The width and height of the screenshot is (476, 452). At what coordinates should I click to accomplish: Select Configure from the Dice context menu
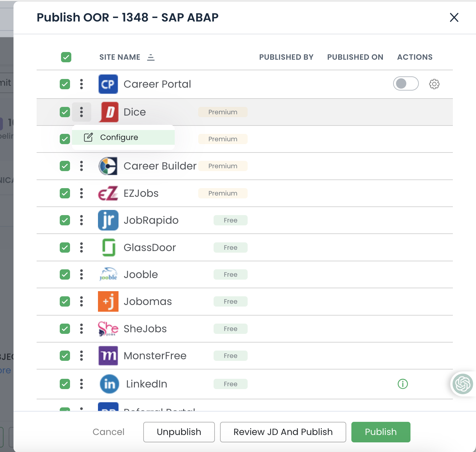point(119,137)
